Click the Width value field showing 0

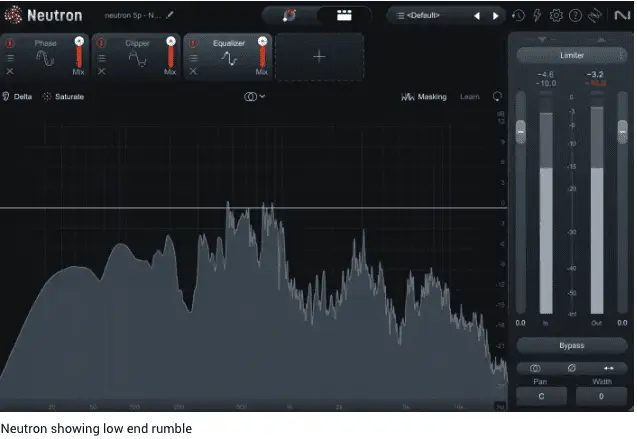[x=601, y=396]
